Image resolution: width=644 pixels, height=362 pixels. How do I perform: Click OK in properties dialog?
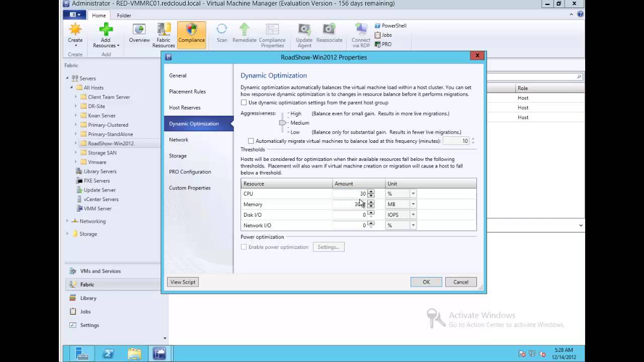pos(426,282)
